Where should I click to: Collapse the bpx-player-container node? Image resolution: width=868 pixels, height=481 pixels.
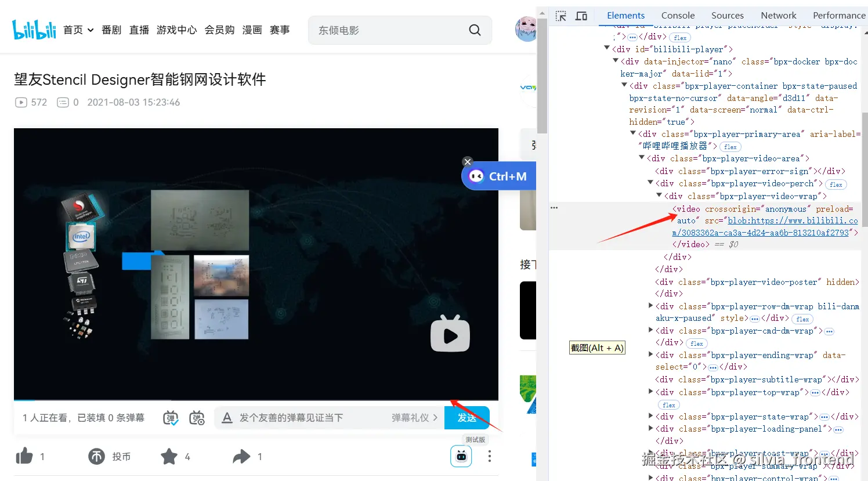click(x=624, y=85)
